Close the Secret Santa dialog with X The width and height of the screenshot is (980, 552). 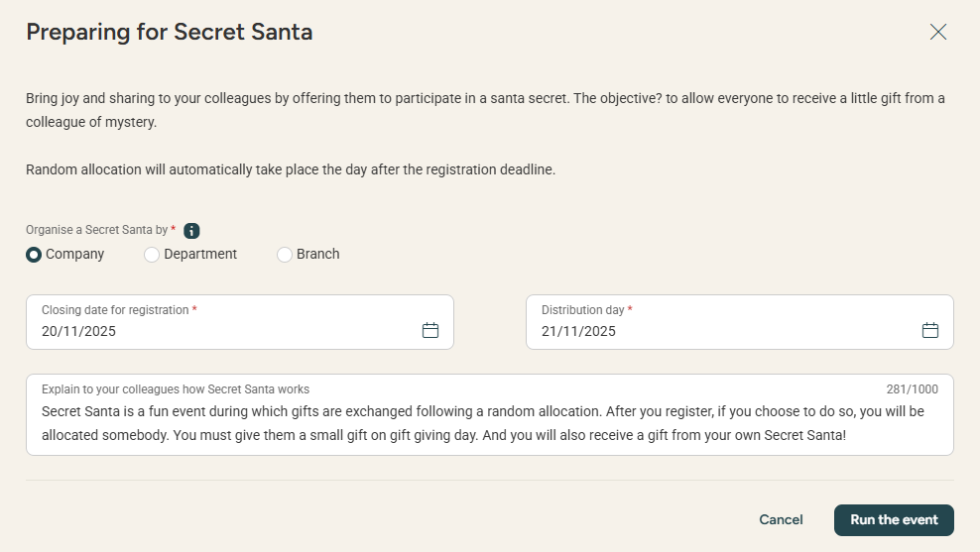pyautogui.click(x=937, y=32)
